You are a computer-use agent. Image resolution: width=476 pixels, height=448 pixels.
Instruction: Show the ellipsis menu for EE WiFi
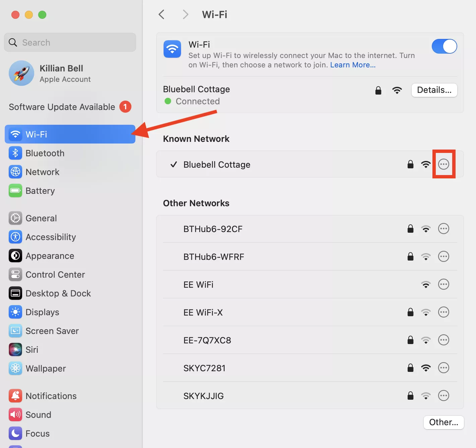(x=443, y=284)
